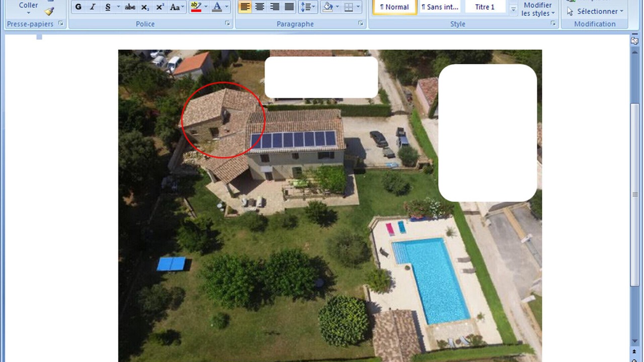Open the Sélectionner menu
The width and height of the screenshot is (644, 362).
pyautogui.click(x=596, y=11)
